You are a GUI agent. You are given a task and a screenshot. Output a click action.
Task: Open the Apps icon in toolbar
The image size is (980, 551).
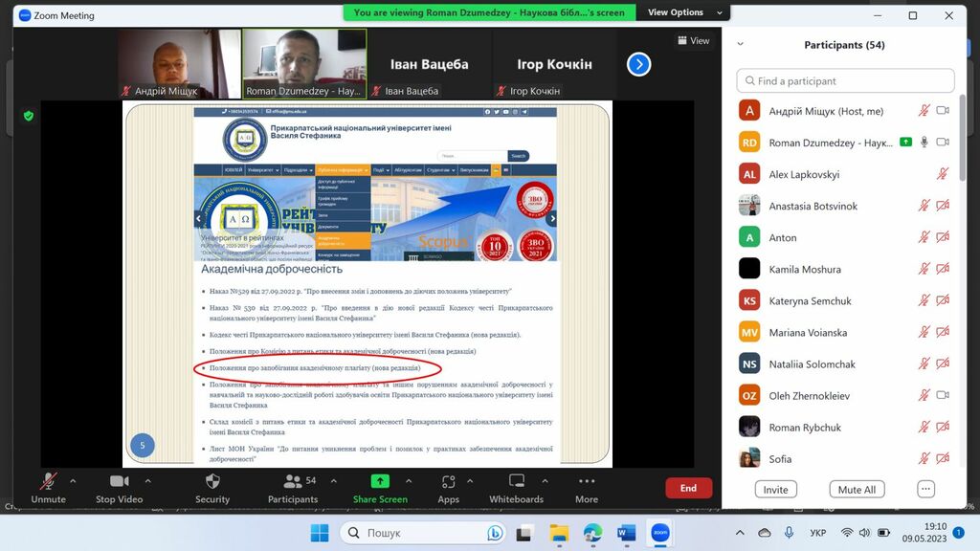(x=448, y=481)
